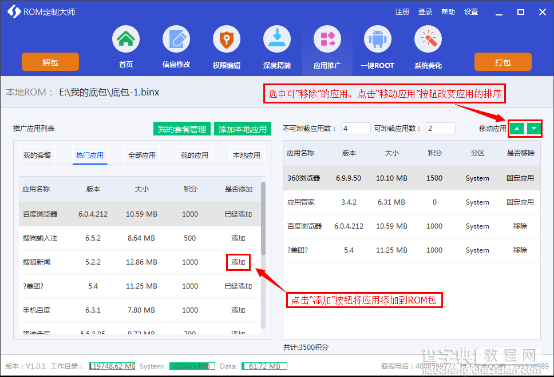Select 手机百度 name in left list
554x377 pixels.
[x=37, y=310]
